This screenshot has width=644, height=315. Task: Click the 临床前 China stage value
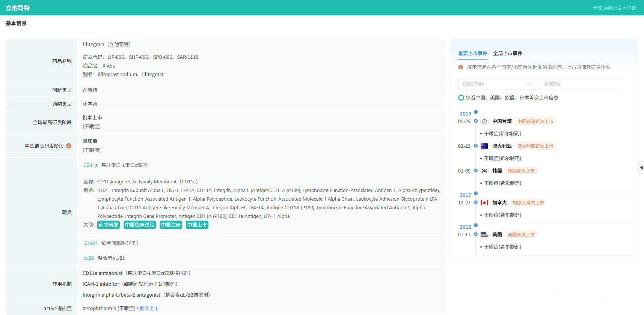tap(90, 141)
